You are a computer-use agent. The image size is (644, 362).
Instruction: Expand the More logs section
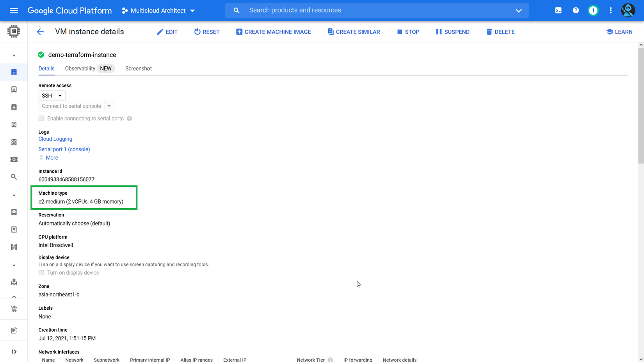tap(49, 158)
